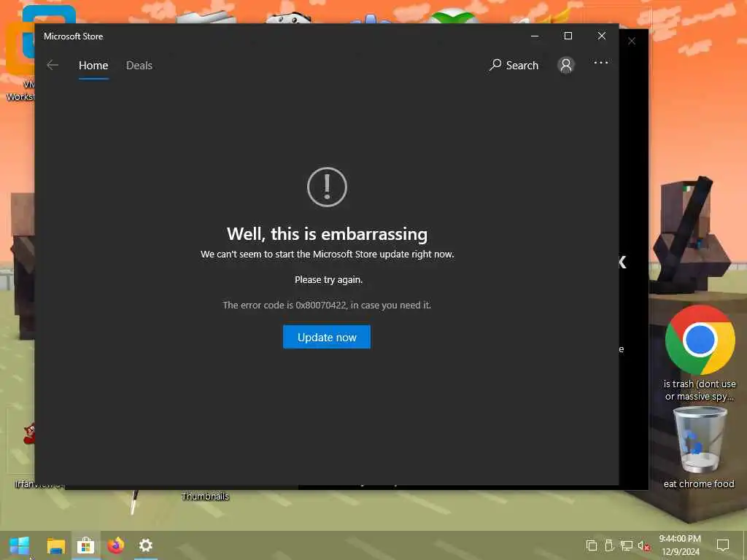Click the 'Well, this is embarrassing' heading

pos(327,234)
